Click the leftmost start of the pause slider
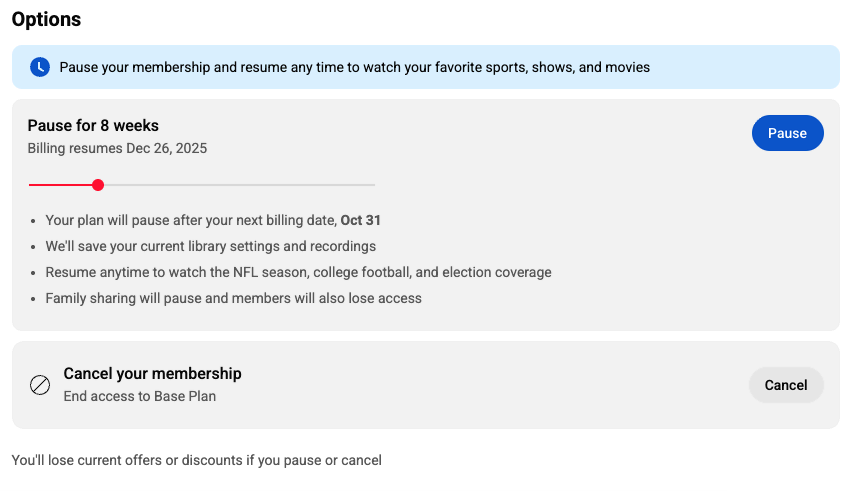The image size is (864, 491). coord(30,185)
